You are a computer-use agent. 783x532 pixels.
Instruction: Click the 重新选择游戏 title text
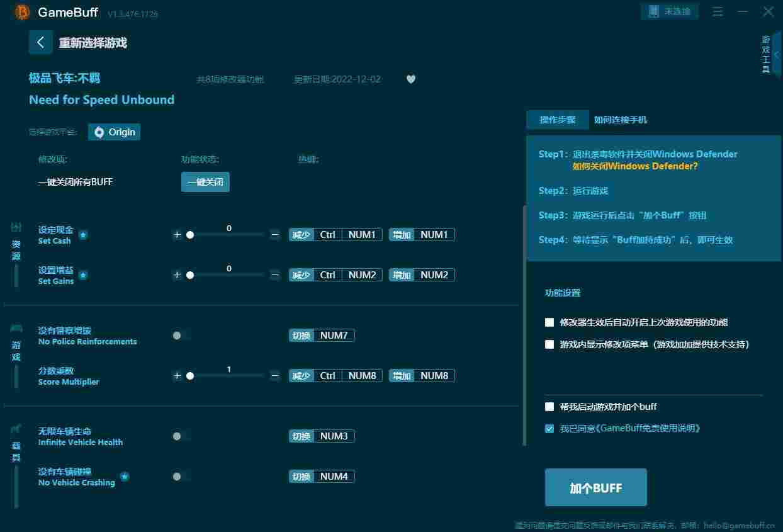click(93, 43)
